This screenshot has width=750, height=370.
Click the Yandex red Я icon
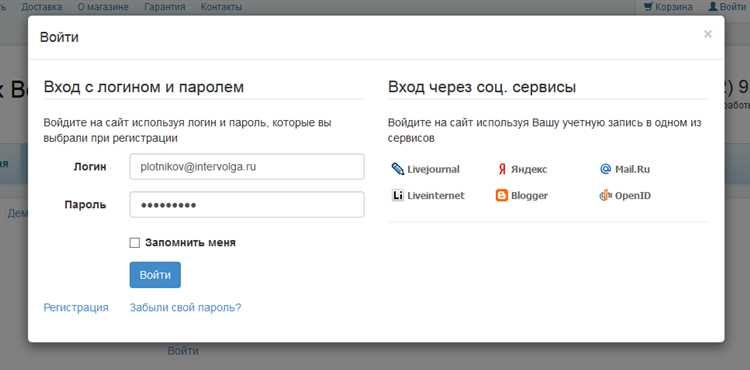coord(502,169)
